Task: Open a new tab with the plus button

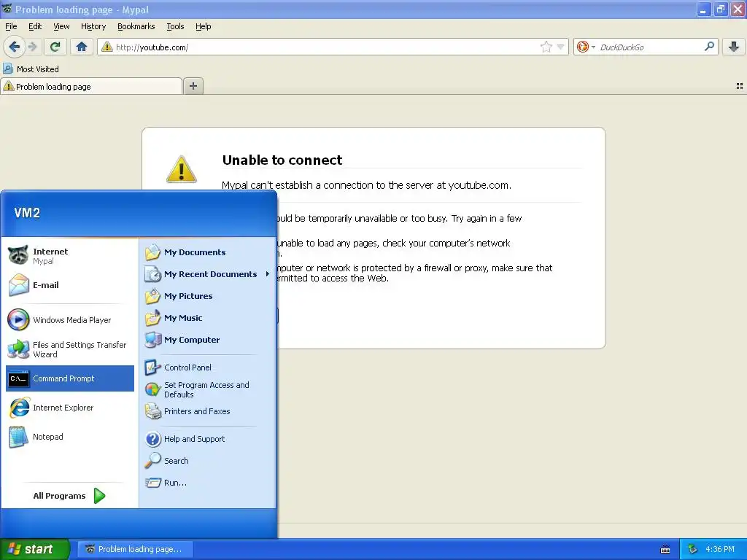Action: [193, 86]
